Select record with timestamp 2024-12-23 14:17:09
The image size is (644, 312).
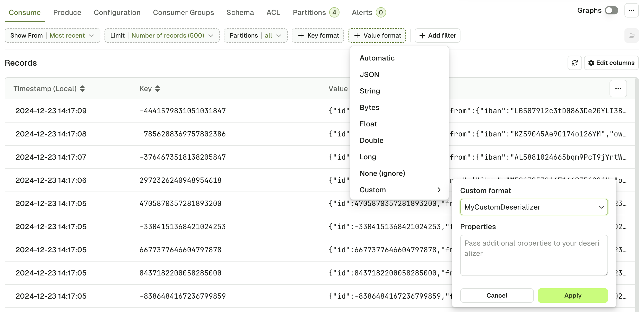[x=320, y=111]
